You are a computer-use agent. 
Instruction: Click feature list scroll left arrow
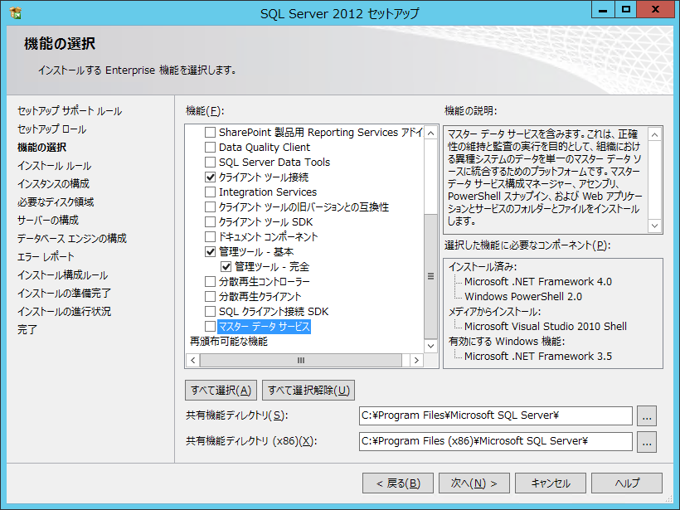(193, 360)
